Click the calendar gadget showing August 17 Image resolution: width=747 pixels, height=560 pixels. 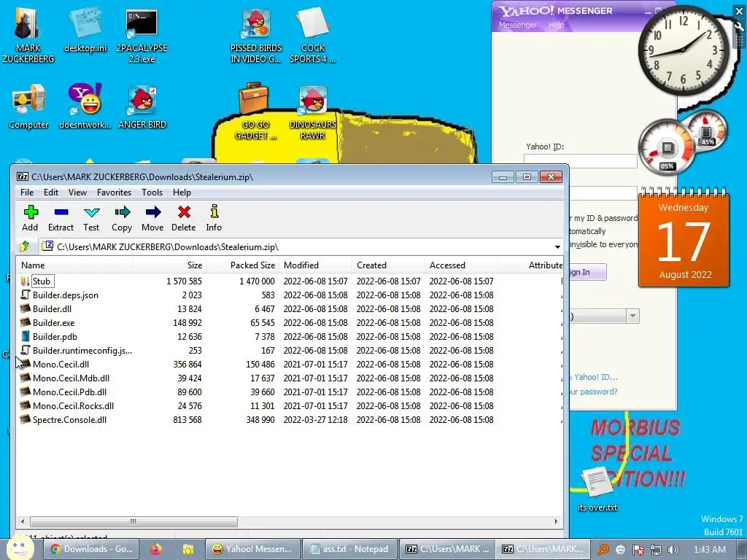click(684, 237)
